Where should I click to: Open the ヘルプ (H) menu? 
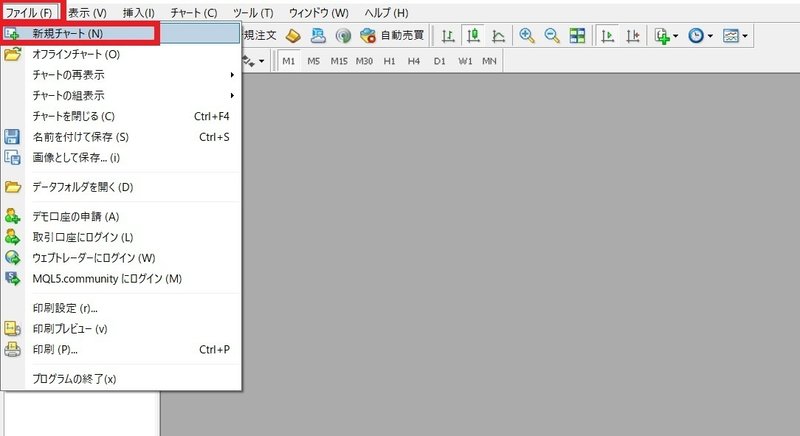[x=386, y=13]
